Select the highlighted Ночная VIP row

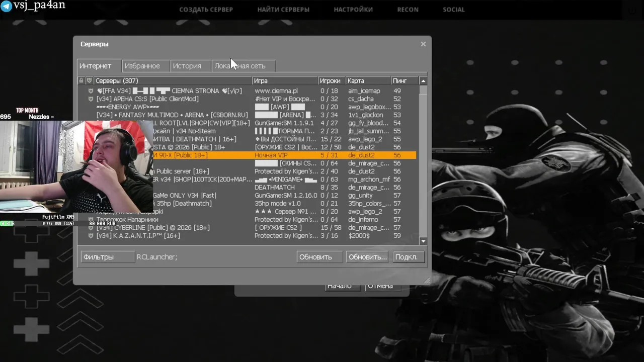pyautogui.click(x=284, y=155)
